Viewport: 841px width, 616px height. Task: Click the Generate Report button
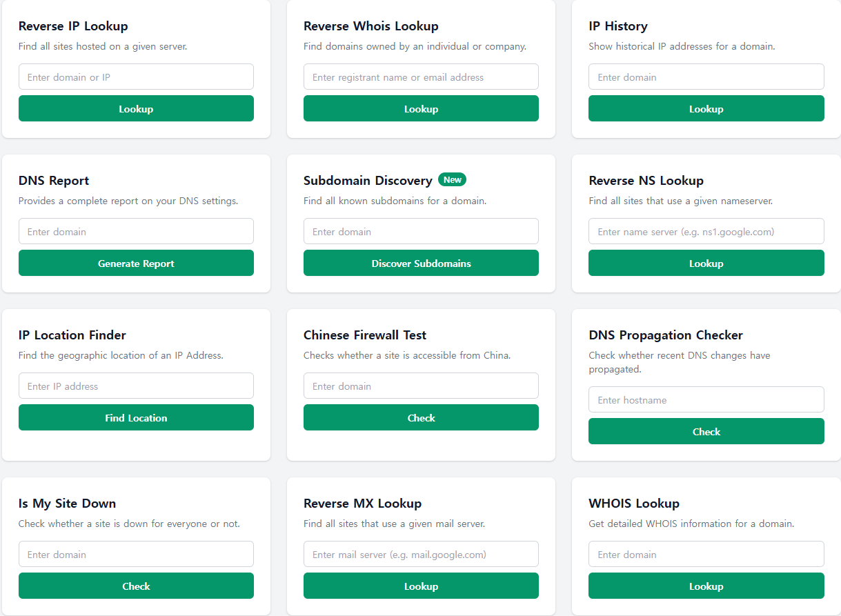(136, 263)
